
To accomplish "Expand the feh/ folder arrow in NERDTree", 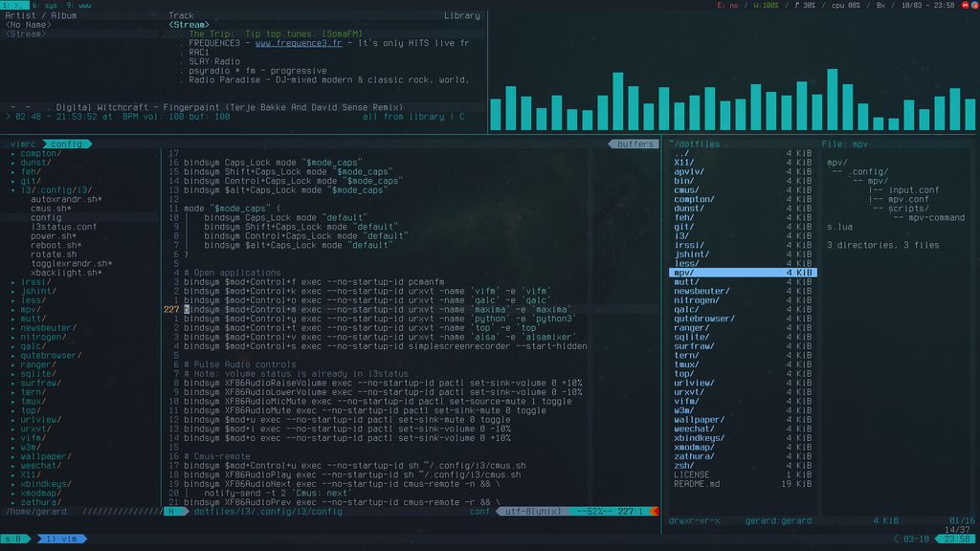I will click(x=13, y=172).
